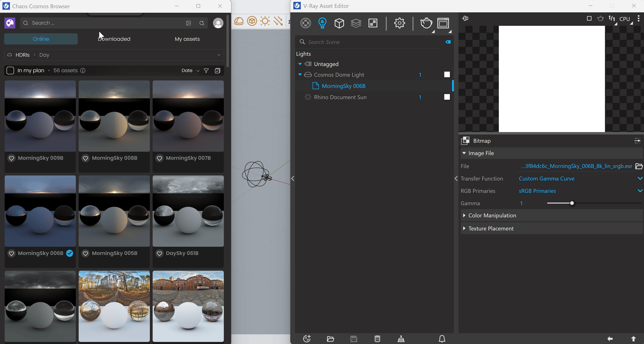Toggle the preview render teapot icon
The image size is (644, 344).
[x=600, y=19]
